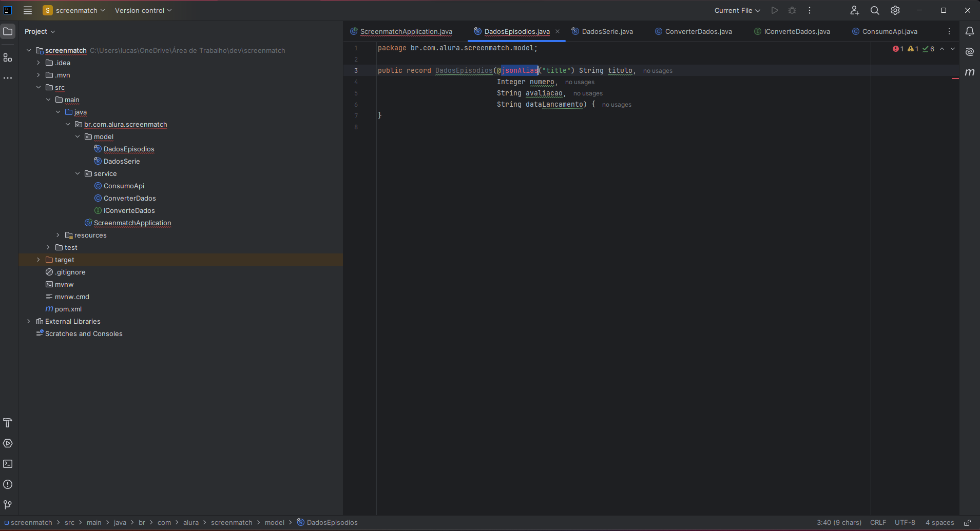Run the current file

click(775, 10)
